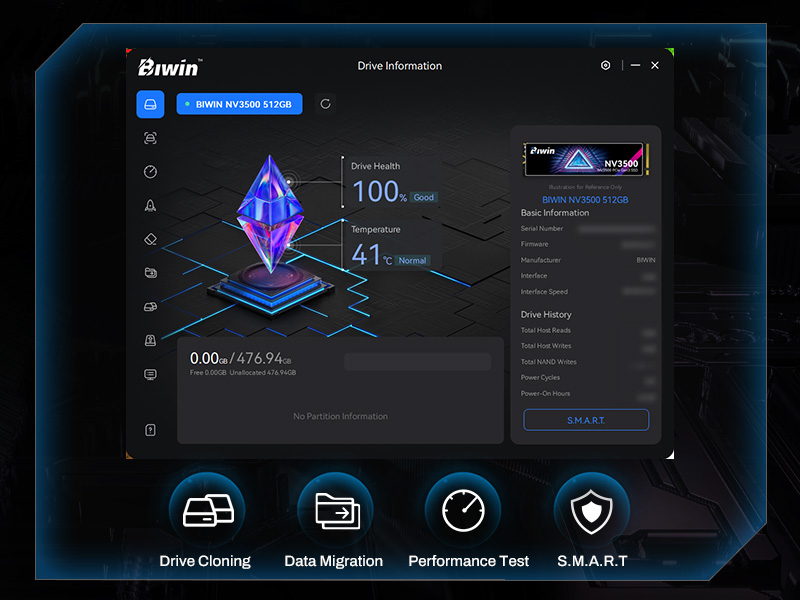
Task: Click the 'Basic Information' heading
Action: (x=555, y=213)
